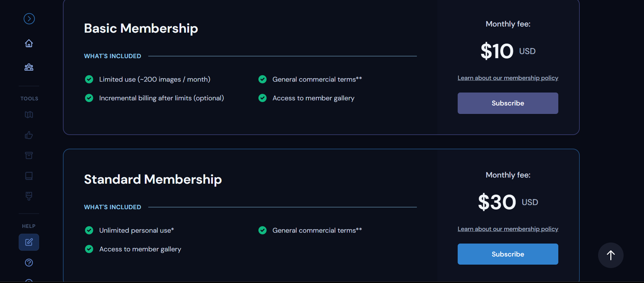Viewport: 644px width, 283px height.
Task: Select the paintbrush tool icon
Action: [x=29, y=196]
